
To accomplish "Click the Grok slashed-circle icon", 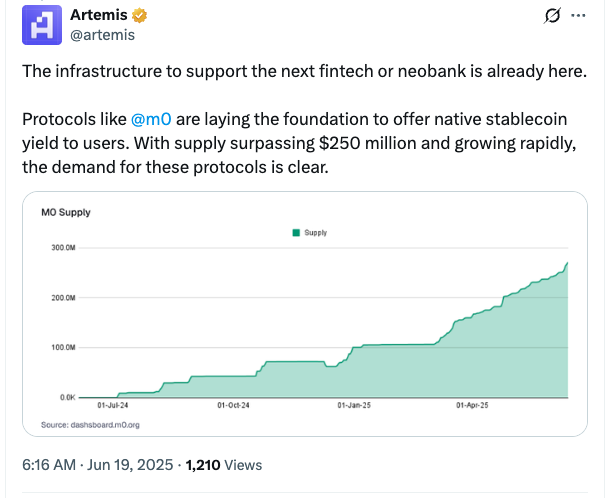I will [549, 17].
